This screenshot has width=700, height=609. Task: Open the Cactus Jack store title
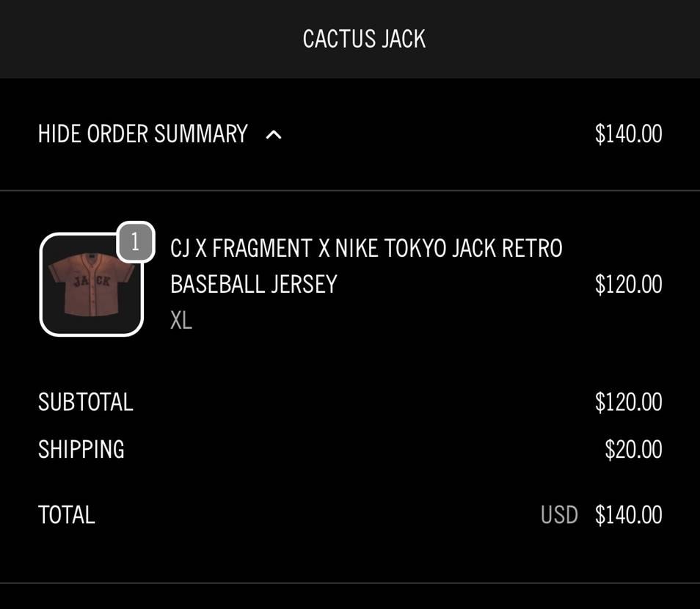[x=364, y=39]
